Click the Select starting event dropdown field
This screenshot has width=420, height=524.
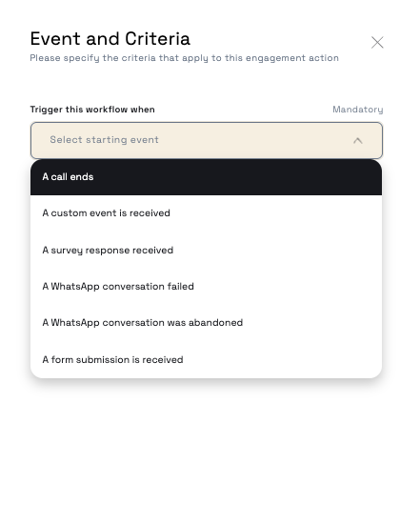point(207,140)
